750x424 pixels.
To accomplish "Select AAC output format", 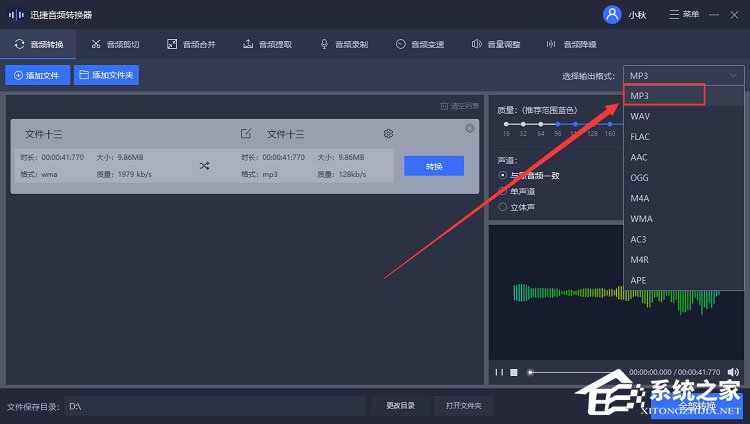I will click(x=684, y=157).
